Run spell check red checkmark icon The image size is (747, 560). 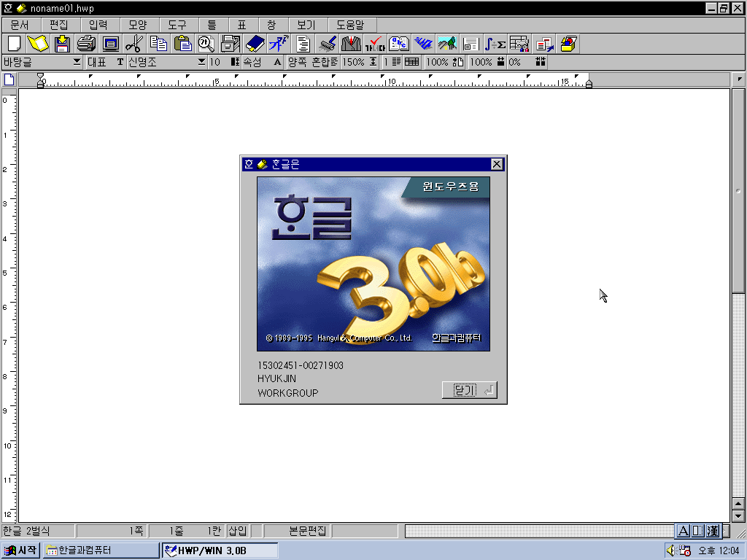375,44
